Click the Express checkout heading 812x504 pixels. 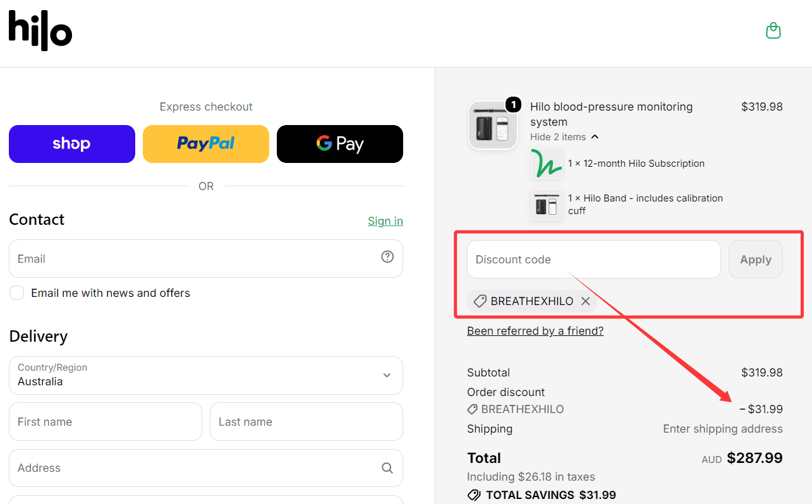206,107
